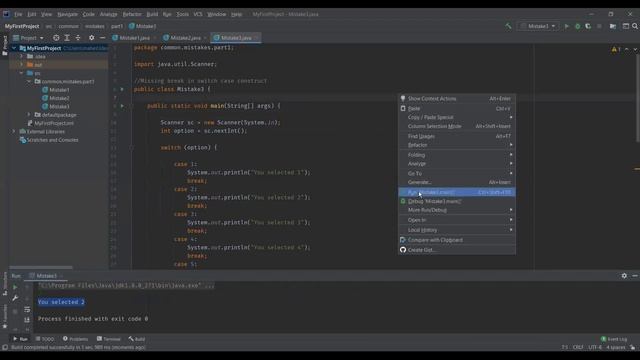Click gutter run arrow beside class Mistake3
Screen dimensions: 640x360
[122, 89]
